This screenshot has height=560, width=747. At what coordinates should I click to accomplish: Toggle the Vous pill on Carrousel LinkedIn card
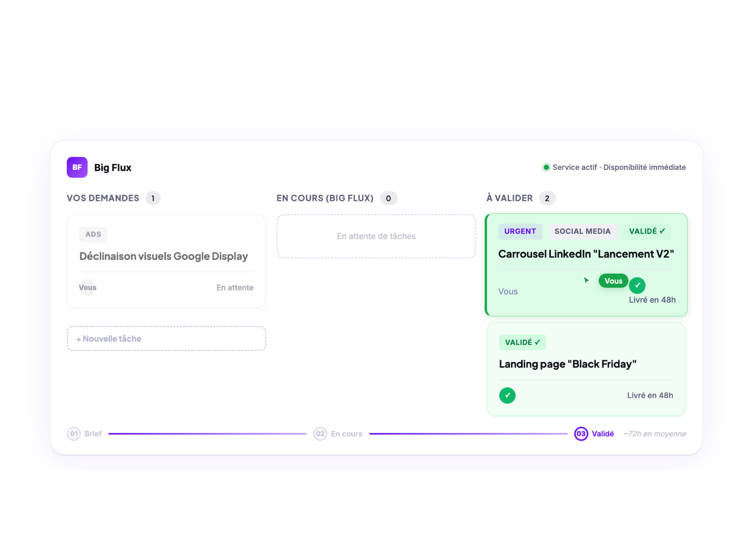pos(613,280)
